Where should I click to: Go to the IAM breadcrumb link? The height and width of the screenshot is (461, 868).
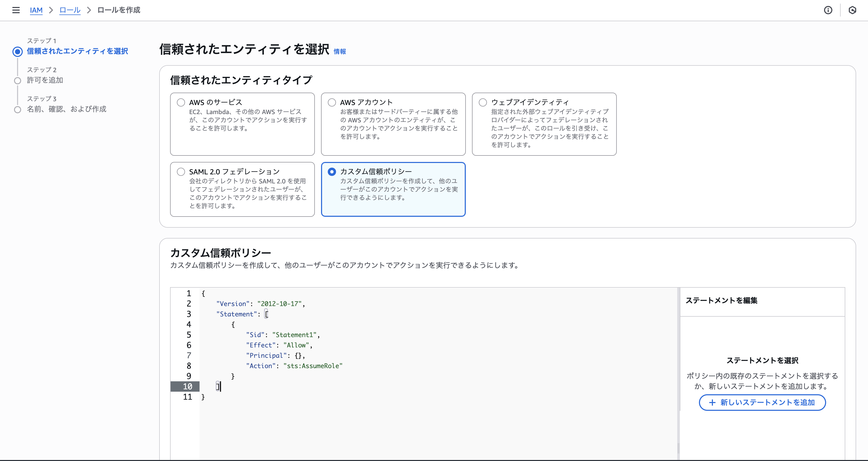point(36,10)
